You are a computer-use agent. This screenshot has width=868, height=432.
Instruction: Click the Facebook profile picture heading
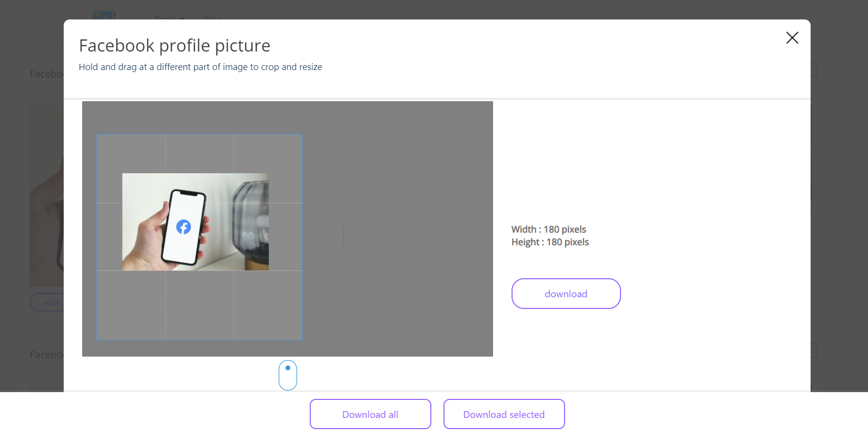(175, 46)
